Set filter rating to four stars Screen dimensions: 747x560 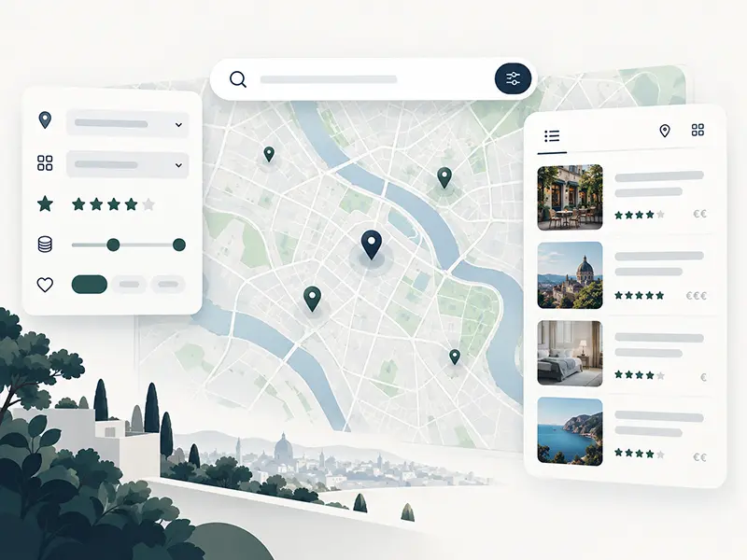point(131,204)
